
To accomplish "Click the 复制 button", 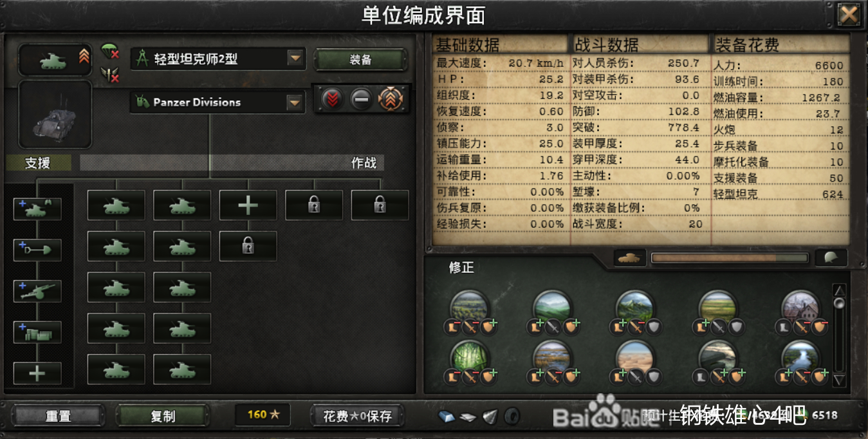I will coord(163,416).
